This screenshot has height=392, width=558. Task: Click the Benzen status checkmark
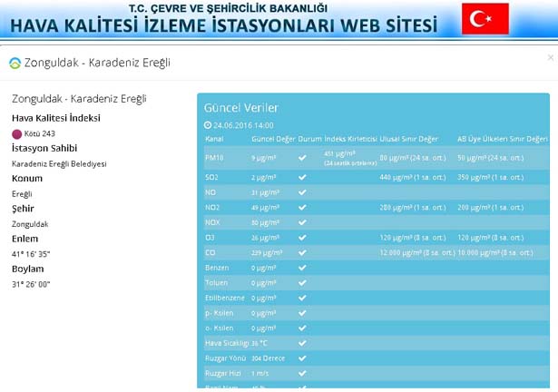[x=303, y=268]
